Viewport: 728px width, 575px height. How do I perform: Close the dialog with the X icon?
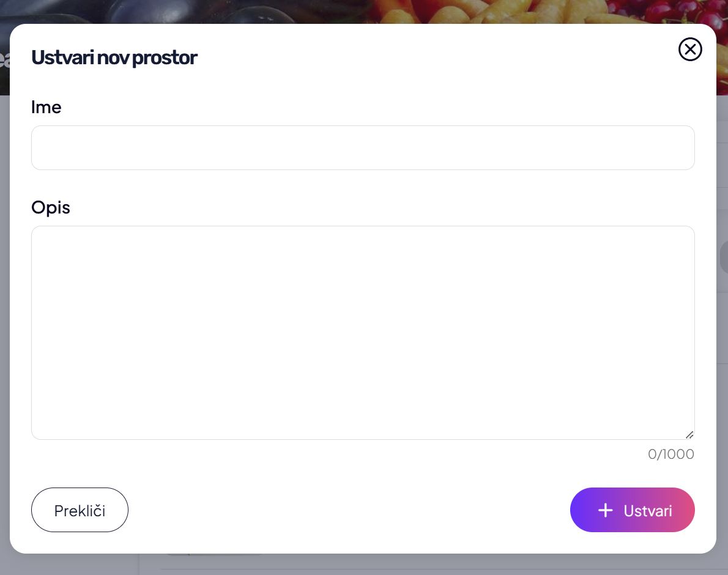pyautogui.click(x=690, y=50)
